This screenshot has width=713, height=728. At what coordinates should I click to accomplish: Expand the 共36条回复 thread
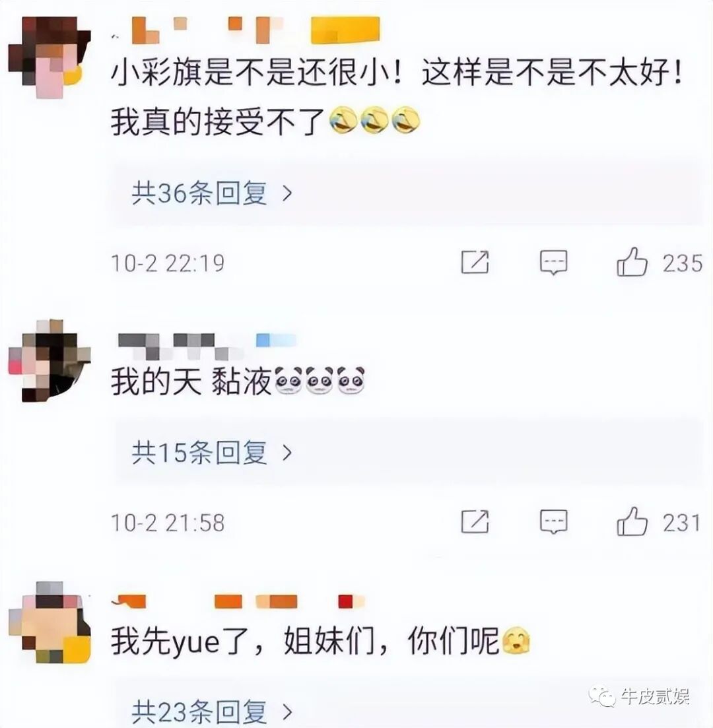(213, 193)
